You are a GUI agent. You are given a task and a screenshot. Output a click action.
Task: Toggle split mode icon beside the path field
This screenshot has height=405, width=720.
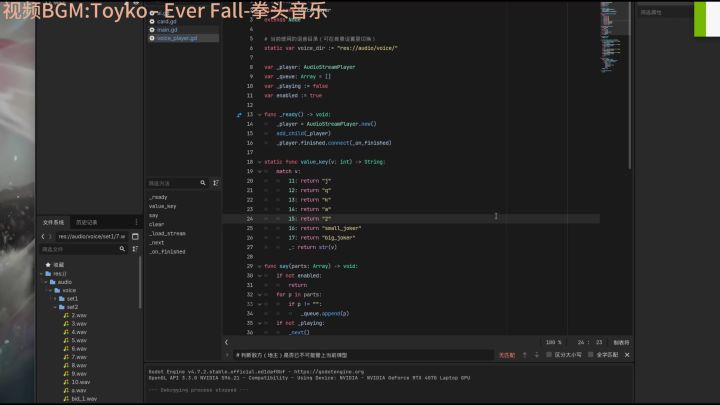135,236
